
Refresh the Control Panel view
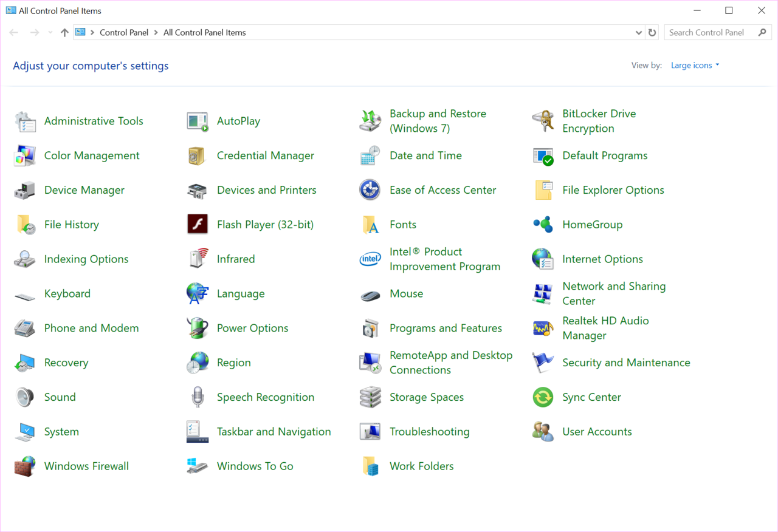click(652, 33)
